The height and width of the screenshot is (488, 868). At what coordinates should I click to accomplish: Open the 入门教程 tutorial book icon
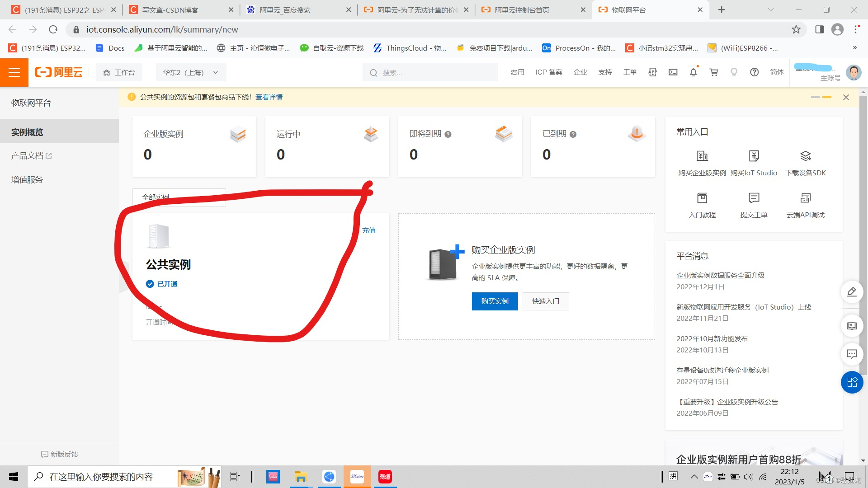702,198
